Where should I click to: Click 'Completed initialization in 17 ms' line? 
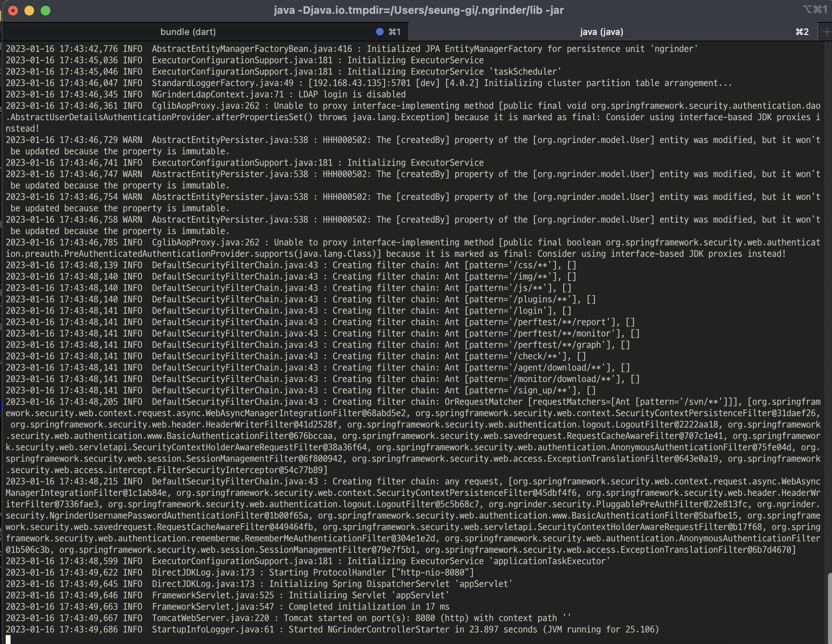click(228, 607)
